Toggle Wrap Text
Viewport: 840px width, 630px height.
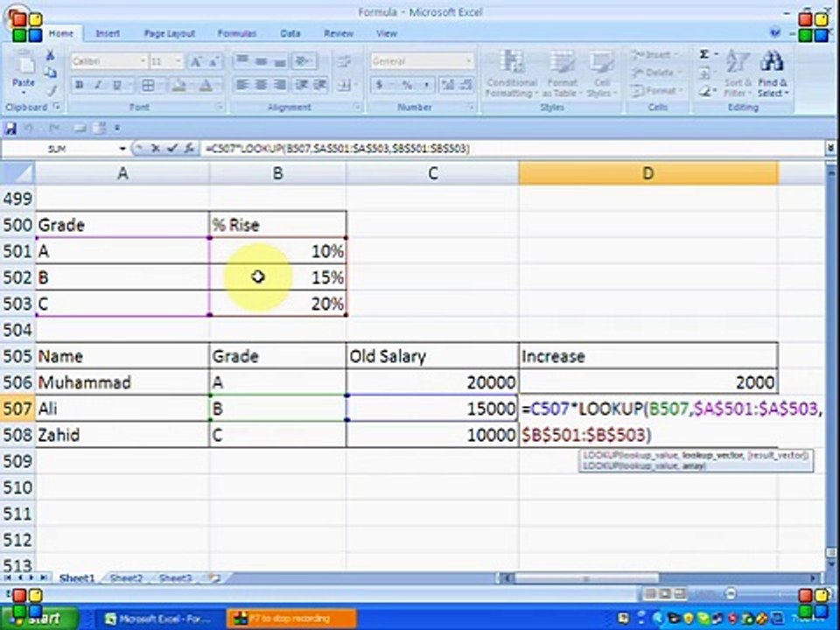click(x=343, y=61)
